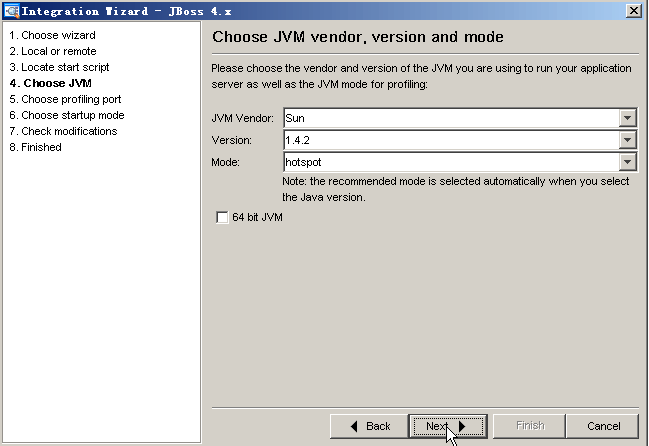Click the wizard icon in title bar
The width and height of the screenshot is (649, 446).
pos(12,11)
